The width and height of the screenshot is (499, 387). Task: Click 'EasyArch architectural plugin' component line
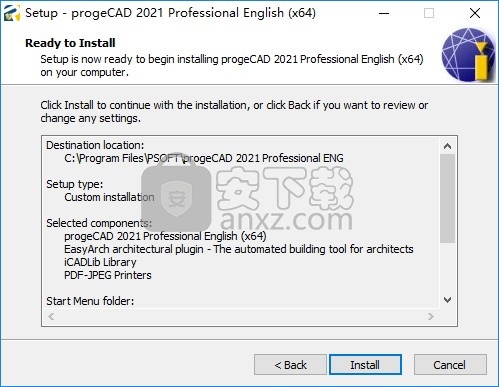click(x=239, y=249)
